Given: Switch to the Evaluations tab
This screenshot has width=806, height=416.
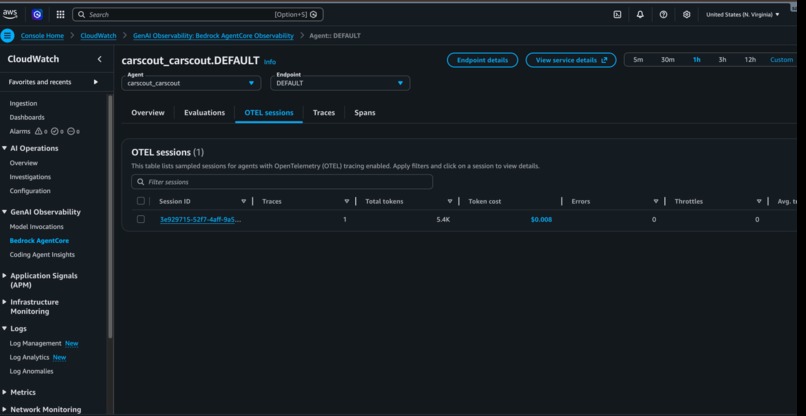Looking at the screenshot, I should coord(205,113).
